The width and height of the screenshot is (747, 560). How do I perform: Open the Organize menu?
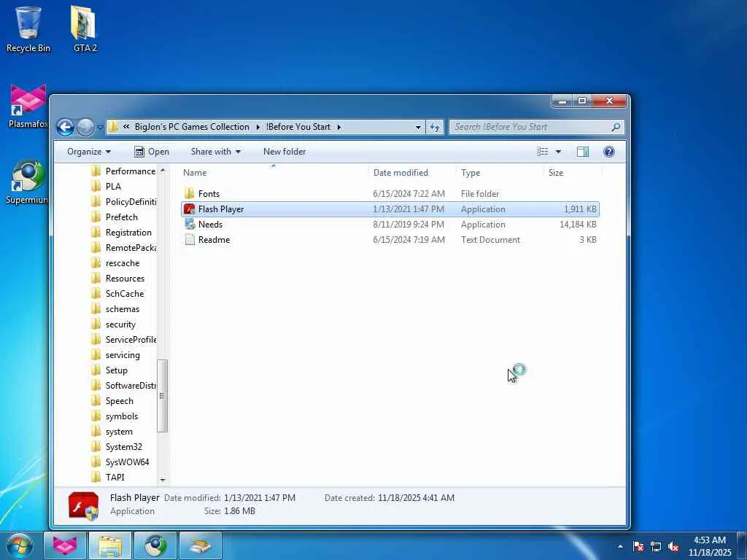(x=88, y=152)
